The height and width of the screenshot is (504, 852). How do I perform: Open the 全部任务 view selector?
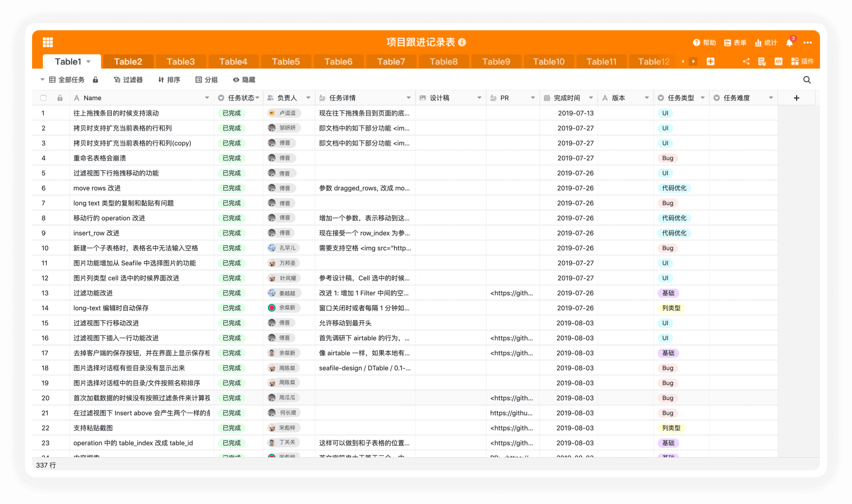click(x=66, y=80)
